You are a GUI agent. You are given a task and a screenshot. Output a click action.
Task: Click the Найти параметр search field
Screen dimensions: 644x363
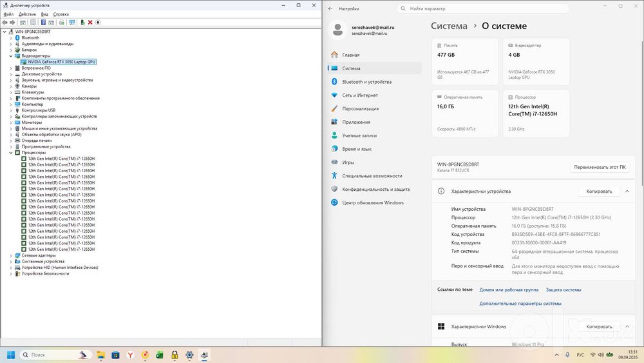pyautogui.click(x=482, y=8)
